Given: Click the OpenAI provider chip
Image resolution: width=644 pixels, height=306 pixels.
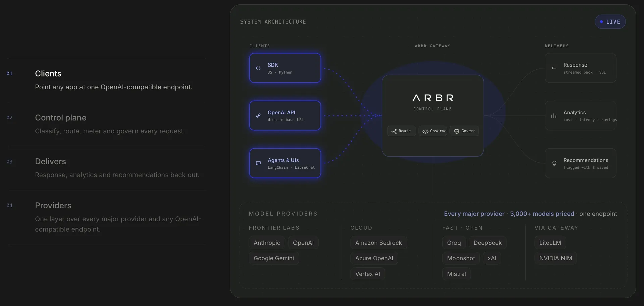Looking at the screenshot, I should [x=303, y=243].
